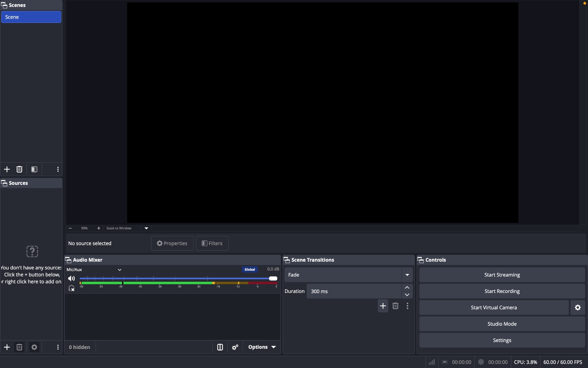Open source Filters button
The width and height of the screenshot is (588, 368).
coord(212,243)
